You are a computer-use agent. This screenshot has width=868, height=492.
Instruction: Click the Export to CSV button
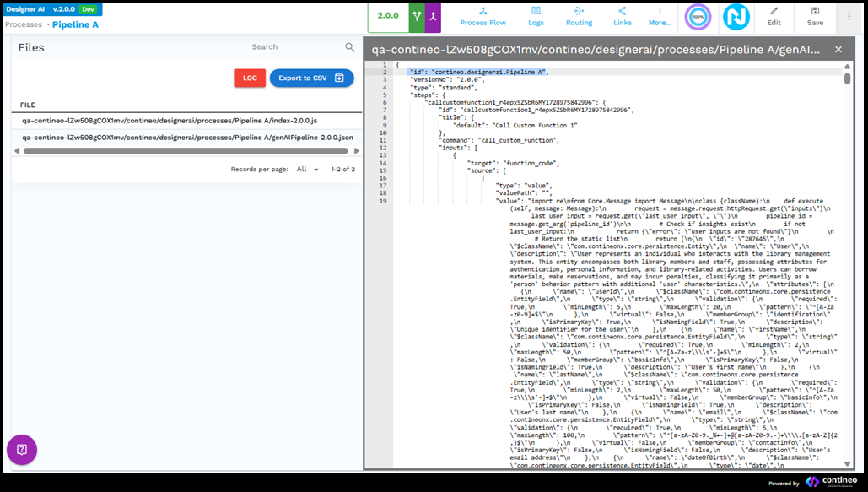(x=311, y=78)
